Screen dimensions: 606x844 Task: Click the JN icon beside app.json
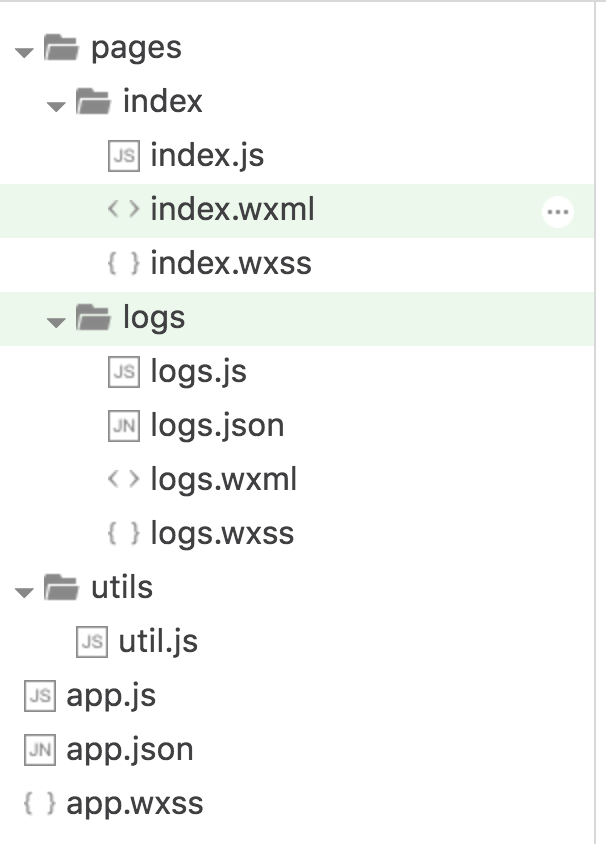pyautogui.click(x=39, y=750)
